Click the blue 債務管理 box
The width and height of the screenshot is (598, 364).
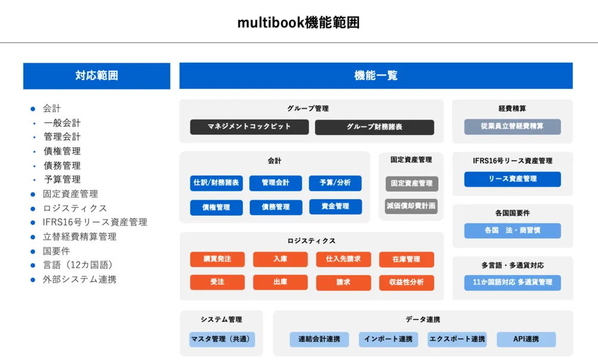pyautogui.click(x=276, y=207)
